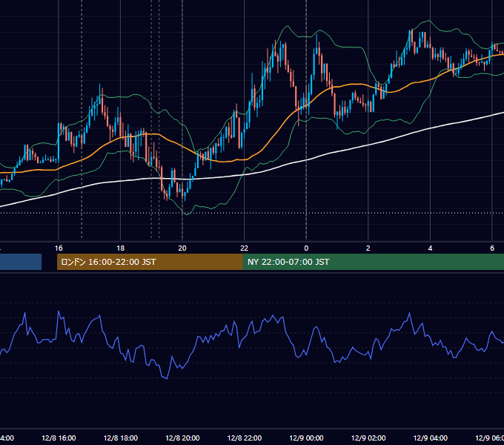Click the 12/9 04:00 date label
504x445 pixels.
coord(431,438)
